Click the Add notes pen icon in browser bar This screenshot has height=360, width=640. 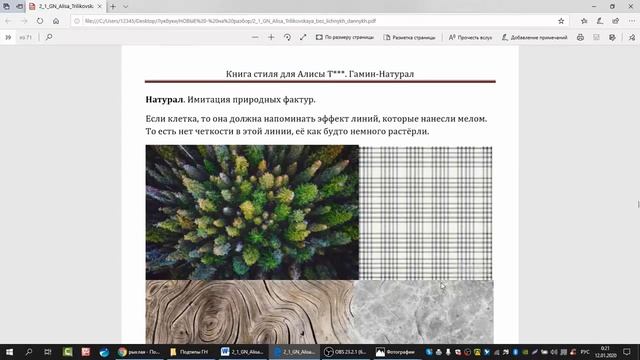click(600, 21)
